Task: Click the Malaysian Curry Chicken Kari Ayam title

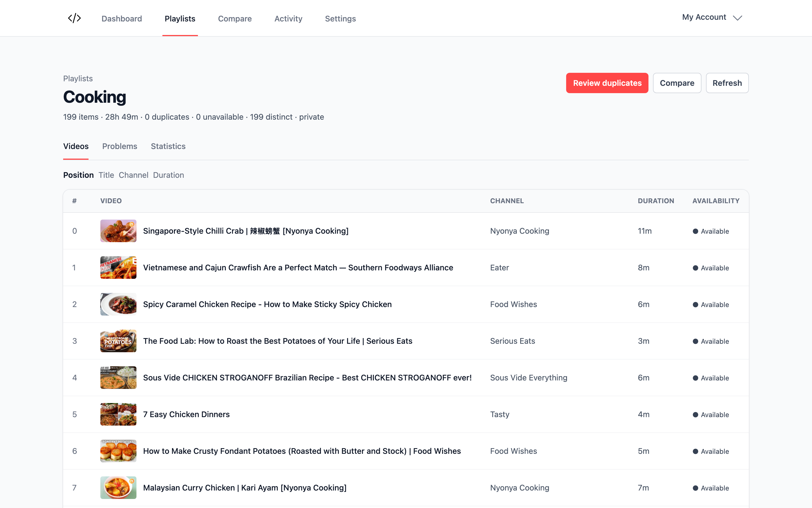Action: 245,487
